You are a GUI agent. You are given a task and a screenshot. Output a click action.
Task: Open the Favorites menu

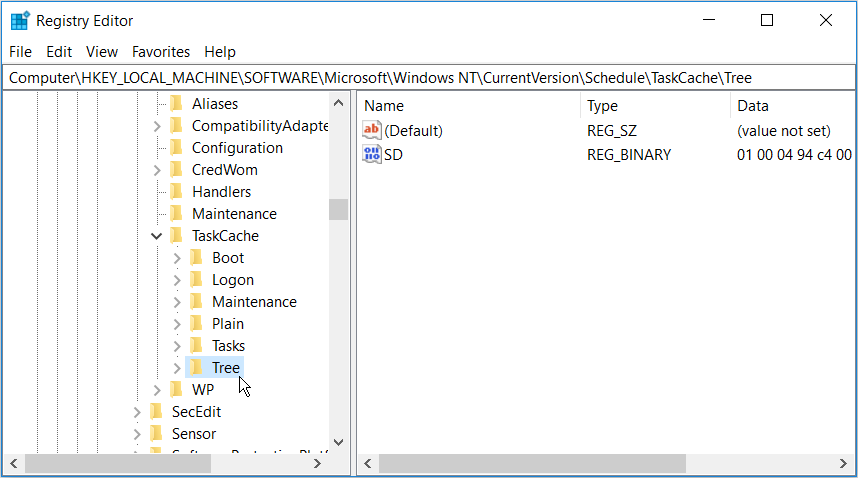(x=161, y=52)
